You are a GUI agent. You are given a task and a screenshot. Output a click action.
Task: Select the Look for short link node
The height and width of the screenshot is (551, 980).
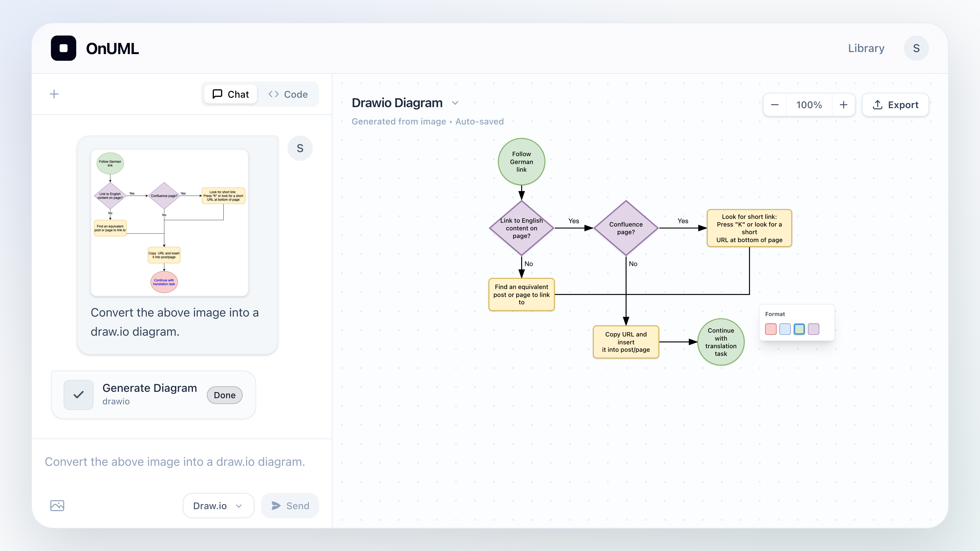tap(749, 228)
